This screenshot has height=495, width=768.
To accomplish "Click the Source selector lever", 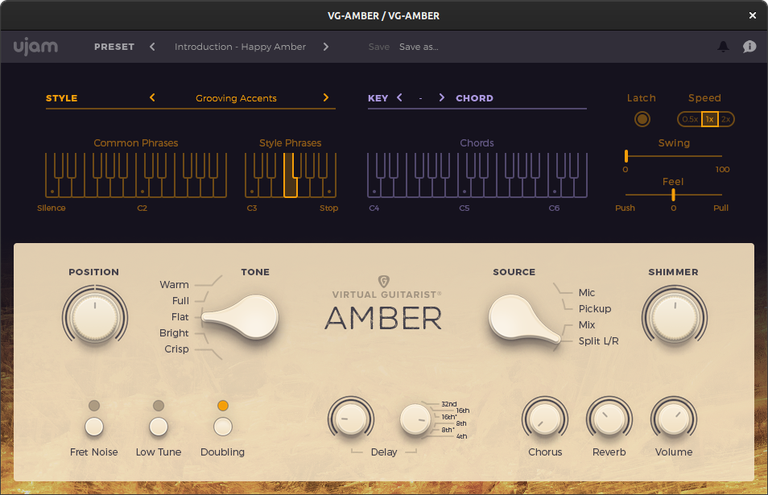I will (524, 319).
